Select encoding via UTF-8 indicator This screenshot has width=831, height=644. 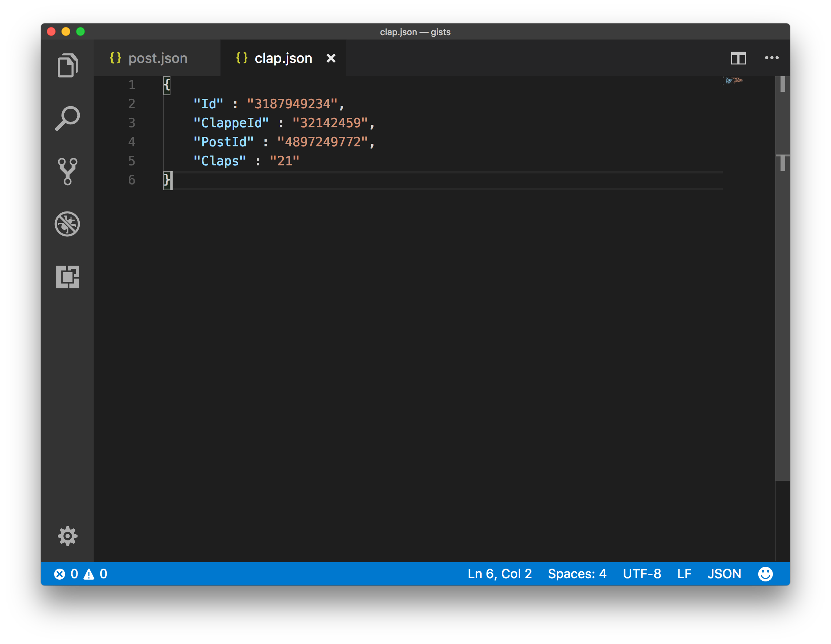(x=642, y=574)
